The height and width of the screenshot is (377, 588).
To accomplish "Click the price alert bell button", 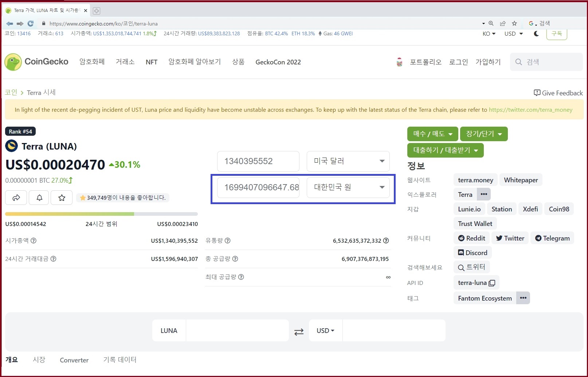I will (39, 198).
